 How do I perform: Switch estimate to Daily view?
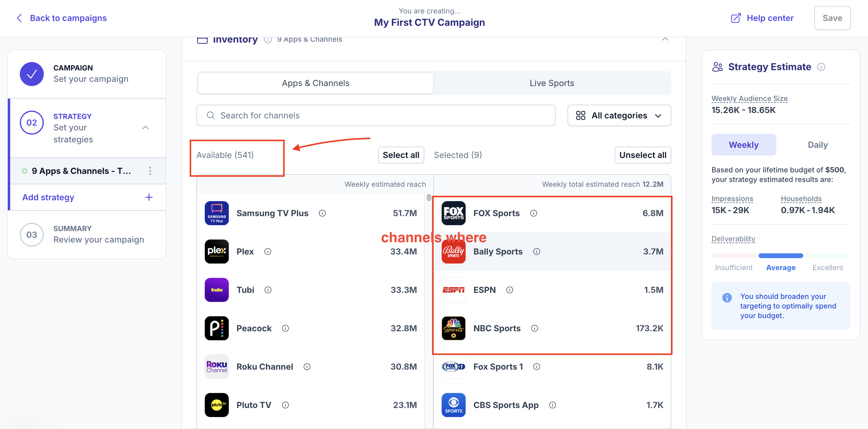click(x=818, y=145)
